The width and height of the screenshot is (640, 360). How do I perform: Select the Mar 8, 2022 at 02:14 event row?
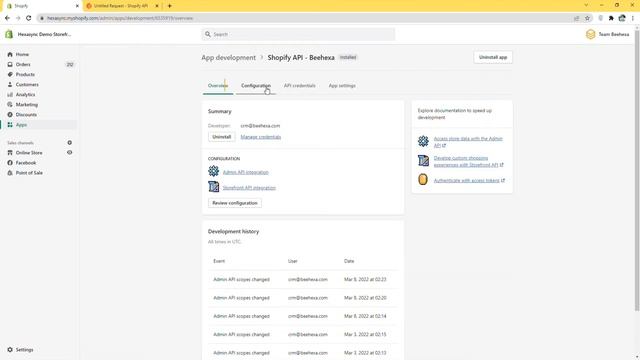click(x=303, y=316)
